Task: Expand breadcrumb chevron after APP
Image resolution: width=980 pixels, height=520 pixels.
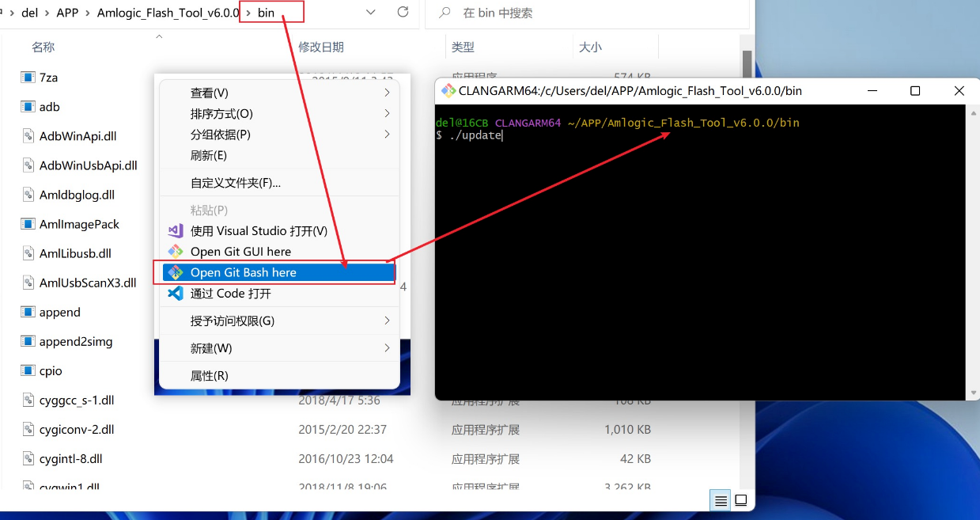Action: click(88, 13)
